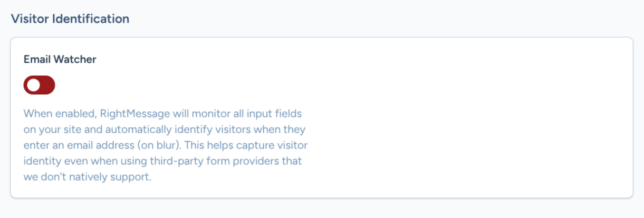Click the Email Watcher label

pos(60,60)
